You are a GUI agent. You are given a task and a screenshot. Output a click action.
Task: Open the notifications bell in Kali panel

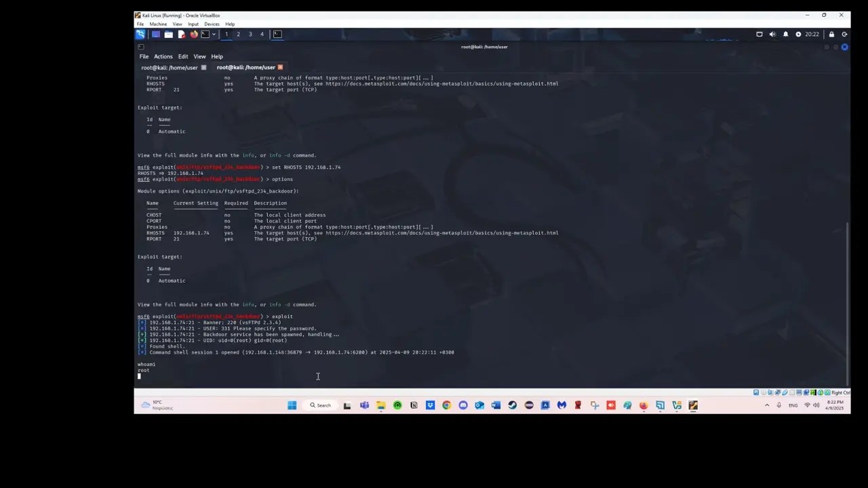click(x=785, y=34)
